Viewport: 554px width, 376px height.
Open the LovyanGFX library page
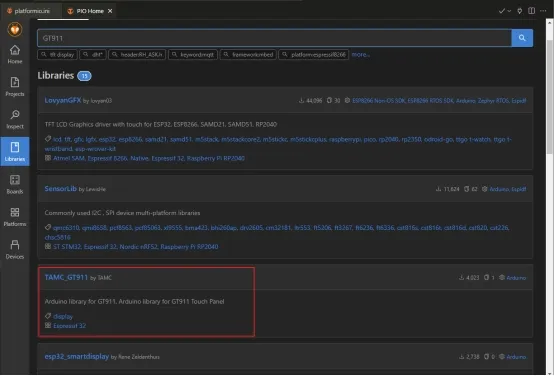click(x=63, y=100)
